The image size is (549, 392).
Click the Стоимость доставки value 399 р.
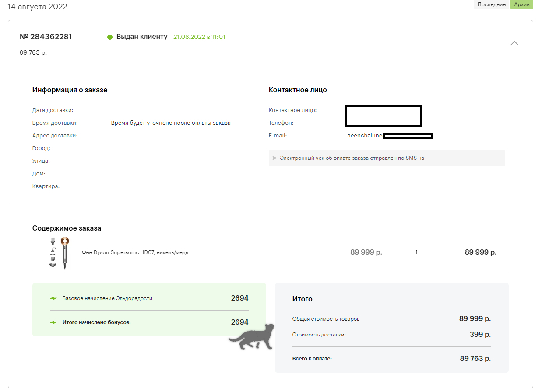click(480, 335)
